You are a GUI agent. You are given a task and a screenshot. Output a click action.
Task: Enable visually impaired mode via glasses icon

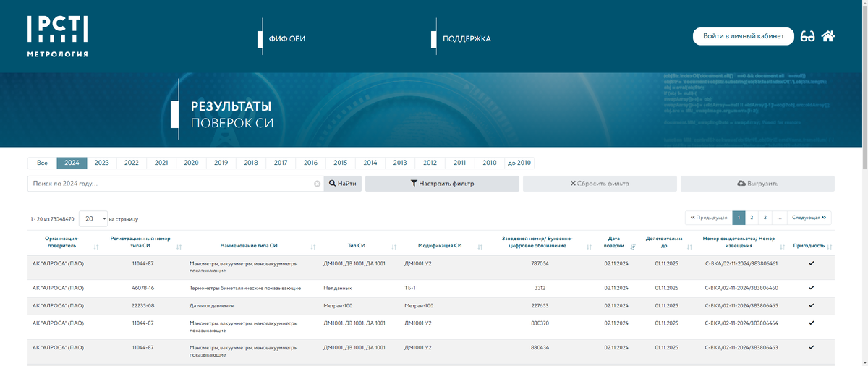[808, 36]
